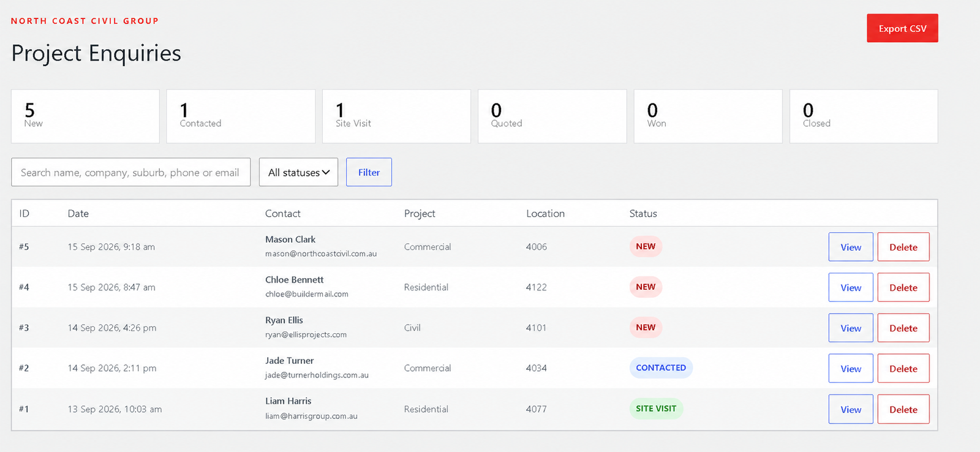Click the Project column header

(420, 213)
